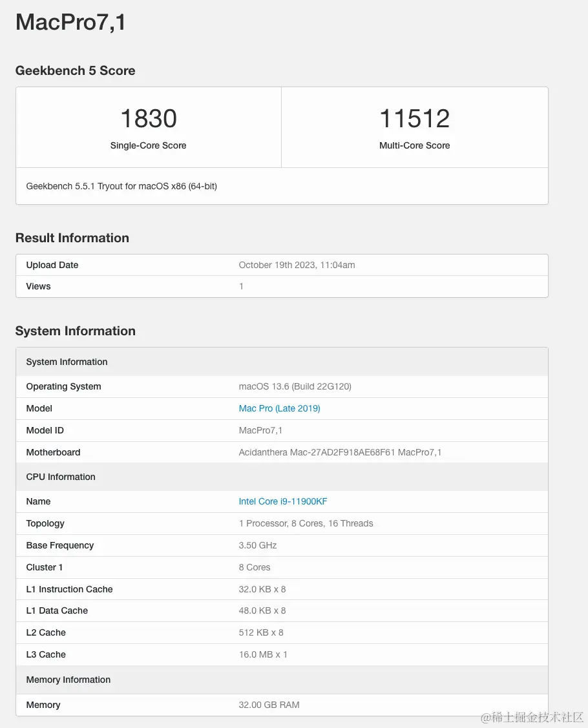The image size is (588, 728).
Task: Click the Motherboard label
Action: click(x=53, y=452)
